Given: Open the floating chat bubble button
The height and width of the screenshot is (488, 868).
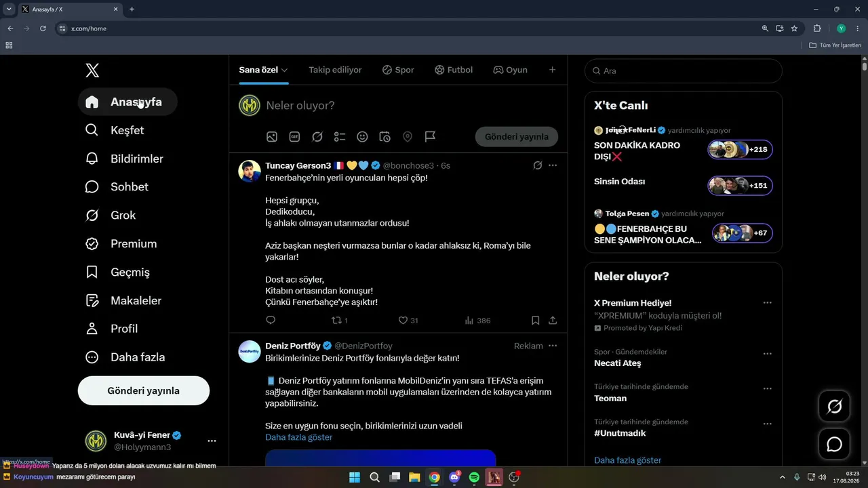Looking at the screenshot, I should pyautogui.click(x=835, y=445).
